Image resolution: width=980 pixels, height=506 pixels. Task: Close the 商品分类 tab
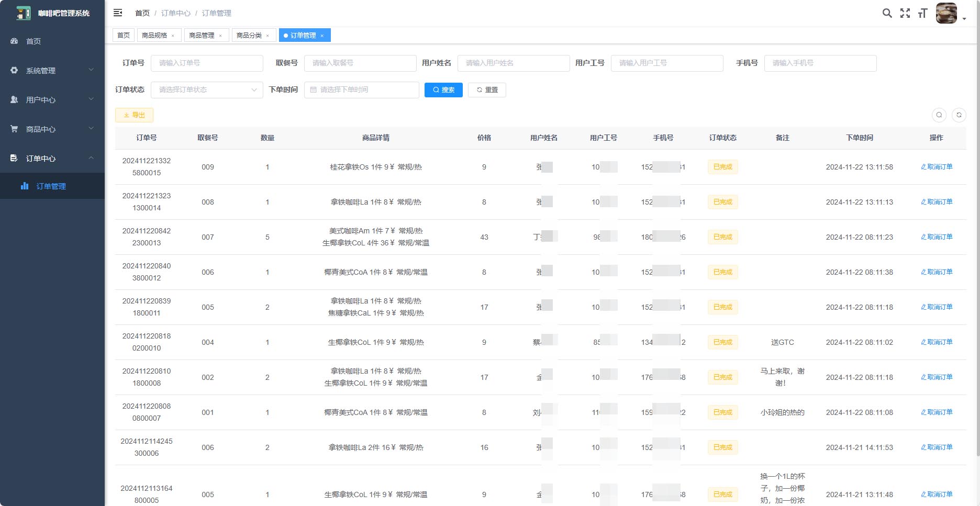(268, 36)
